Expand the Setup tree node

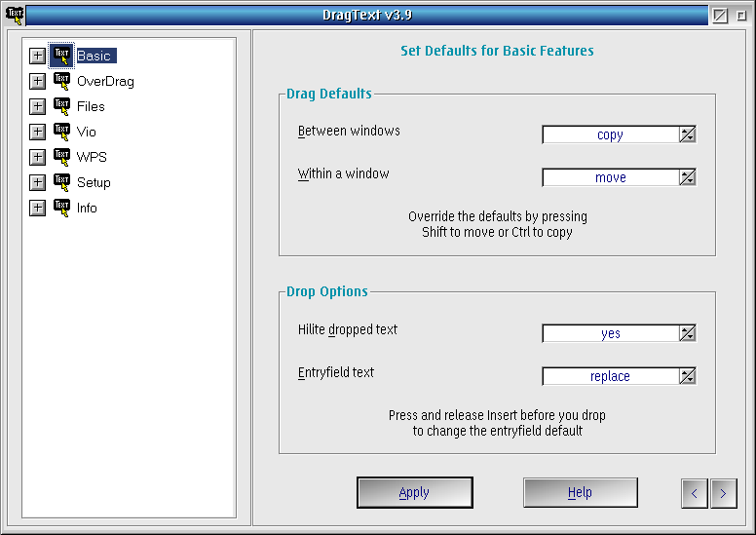click(38, 182)
